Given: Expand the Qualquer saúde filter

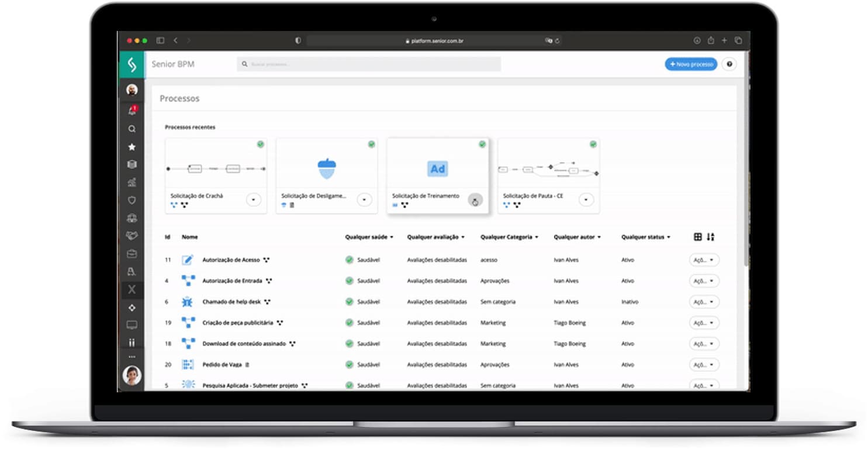Looking at the screenshot, I should [x=369, y=237].
